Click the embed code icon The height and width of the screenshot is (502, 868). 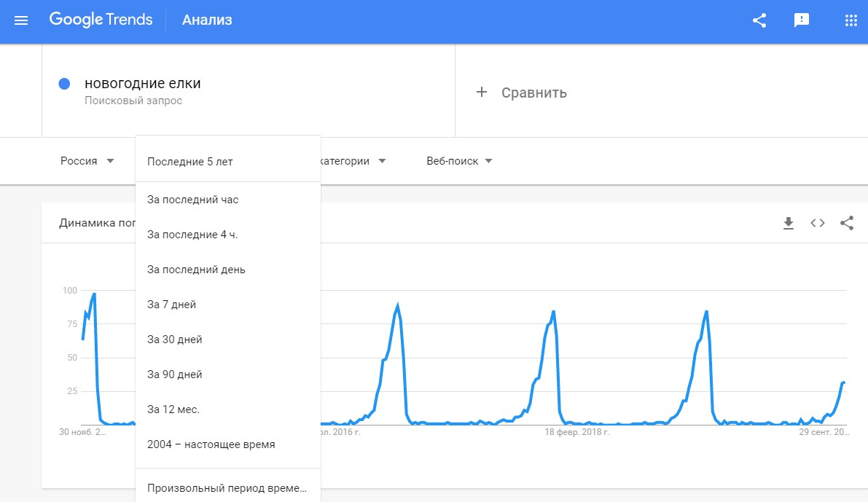click(x=818, y=223)
